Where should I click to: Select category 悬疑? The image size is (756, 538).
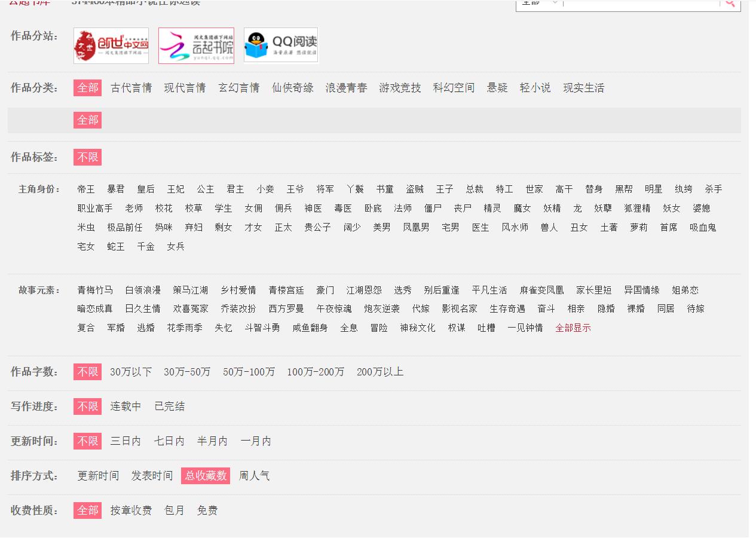tap(497, 88)
